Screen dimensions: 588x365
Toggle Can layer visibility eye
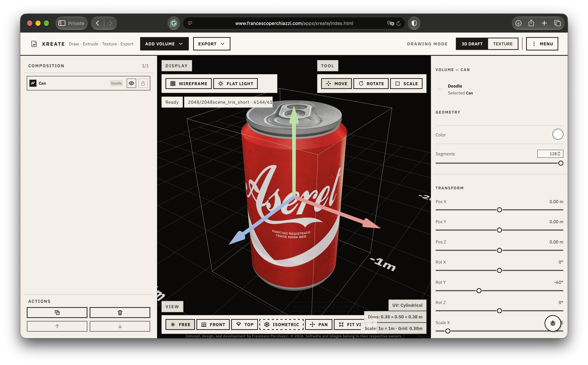pyautogui.click(x=131, y=83)
